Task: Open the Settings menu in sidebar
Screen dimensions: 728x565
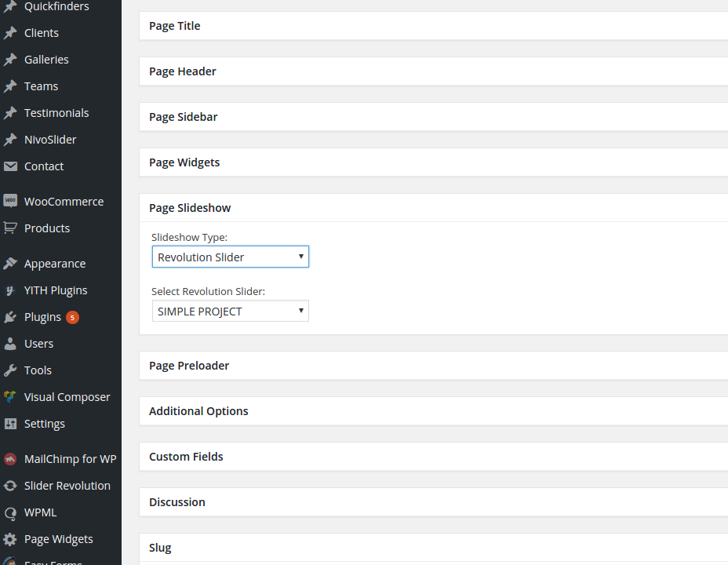Action: (45, 424)
